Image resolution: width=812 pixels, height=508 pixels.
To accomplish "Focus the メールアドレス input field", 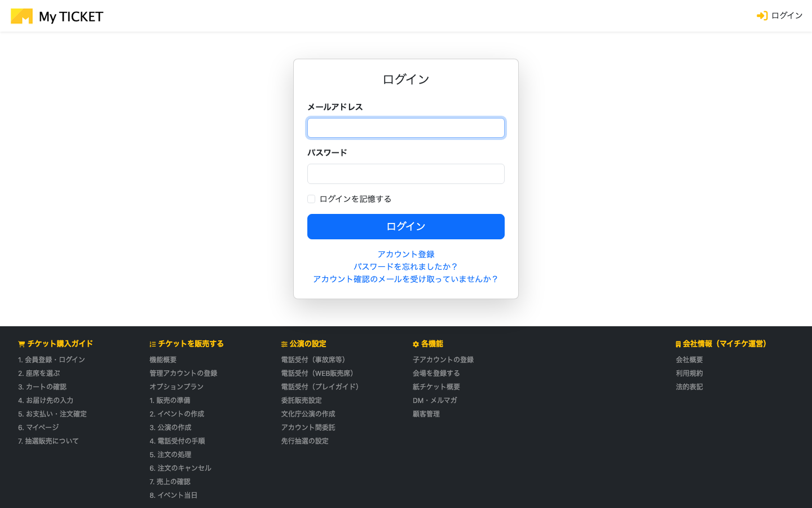I will click(405, 128).
